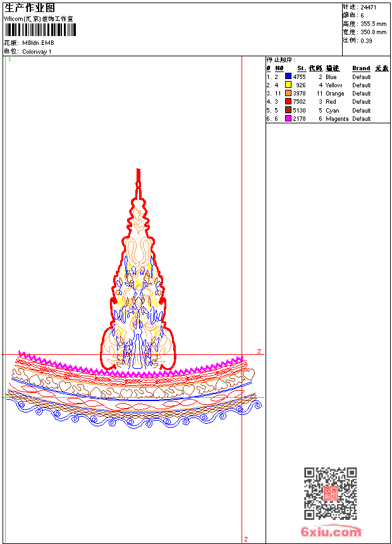Click the width value 350.8 mm
392x544 pixels.
tap(373, 32)
